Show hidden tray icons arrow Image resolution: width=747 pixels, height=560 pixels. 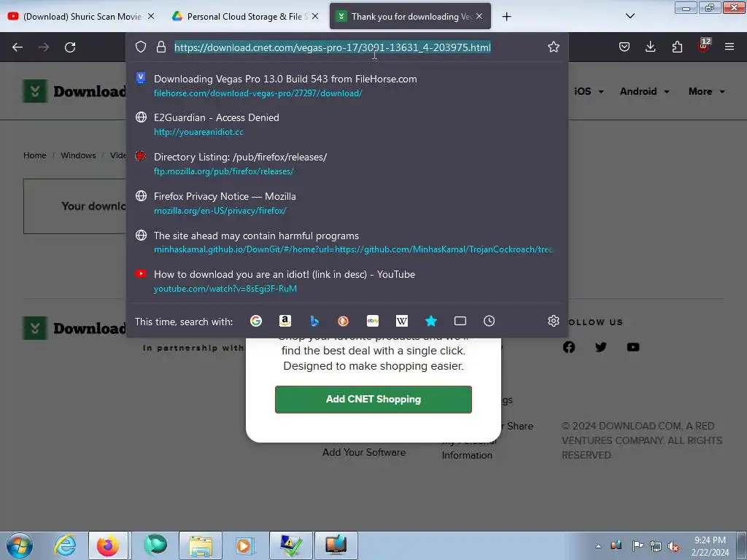pos(598,546)
